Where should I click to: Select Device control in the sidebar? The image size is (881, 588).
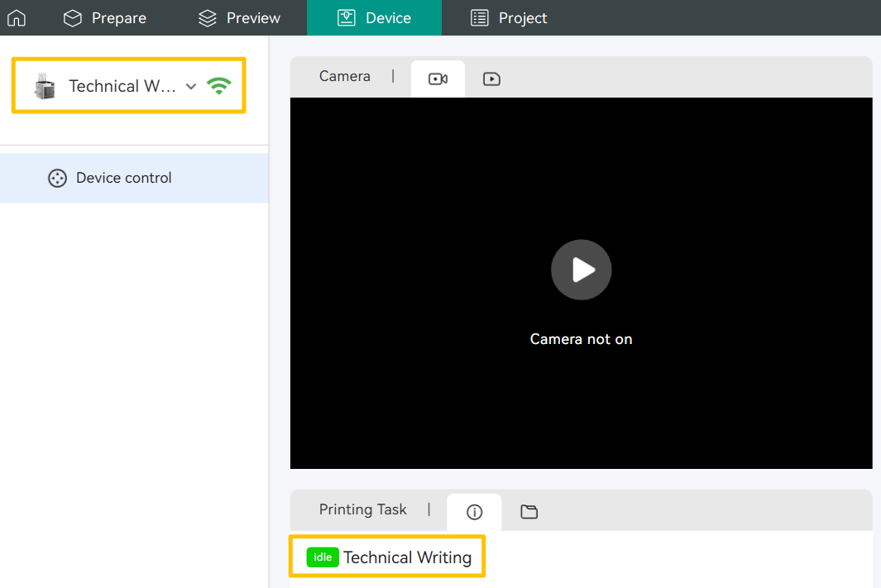coord(123,178)
